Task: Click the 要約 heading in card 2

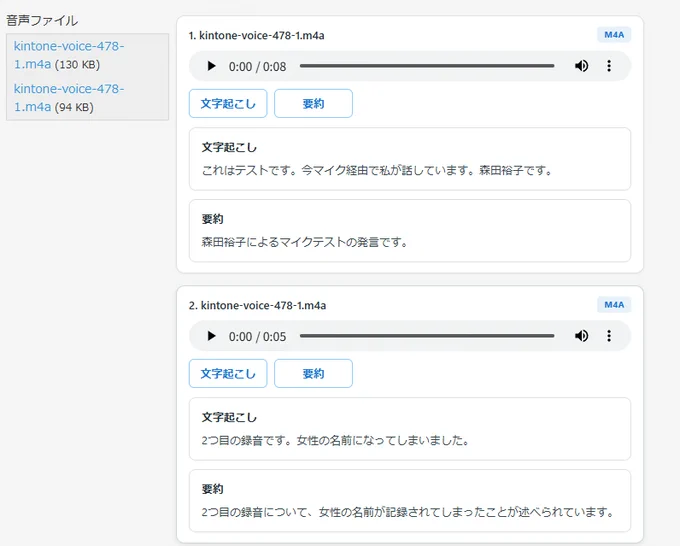Action: 212,489
